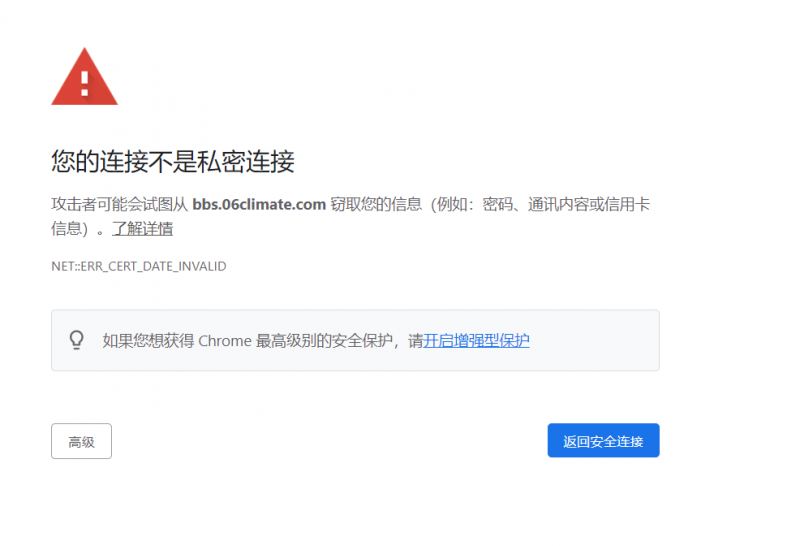Click the lightbulb tip icon
The height and width of the screenshot is (546, 800).
(77, 340)
